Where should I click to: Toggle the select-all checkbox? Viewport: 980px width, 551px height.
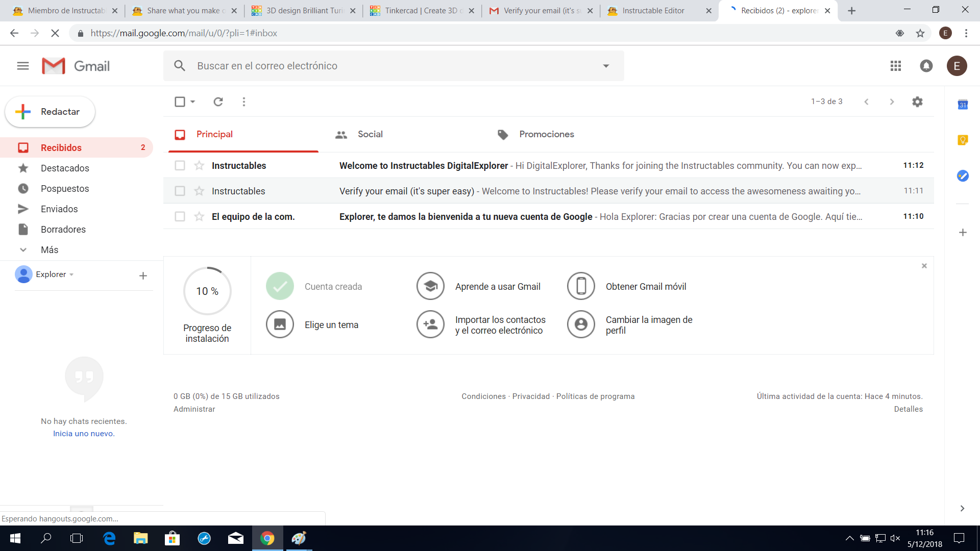[x=180, y=102]
